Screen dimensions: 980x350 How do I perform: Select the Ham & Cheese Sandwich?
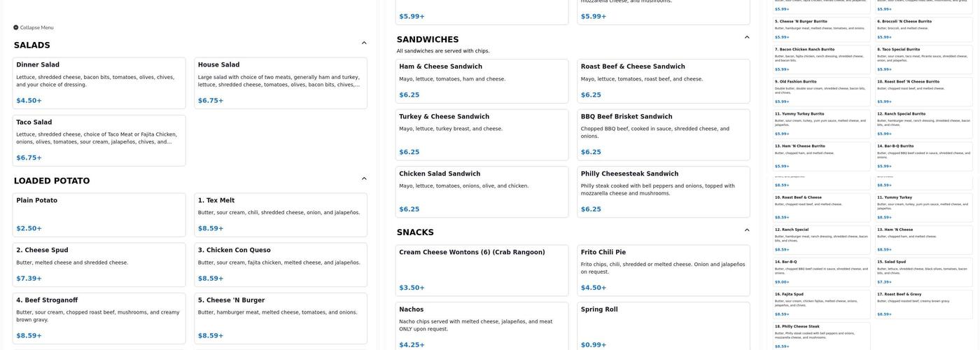click(482, 80)
